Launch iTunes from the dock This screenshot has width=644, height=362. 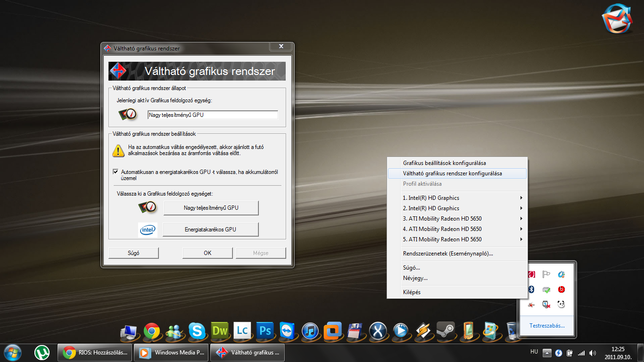(x=311, y=331)
